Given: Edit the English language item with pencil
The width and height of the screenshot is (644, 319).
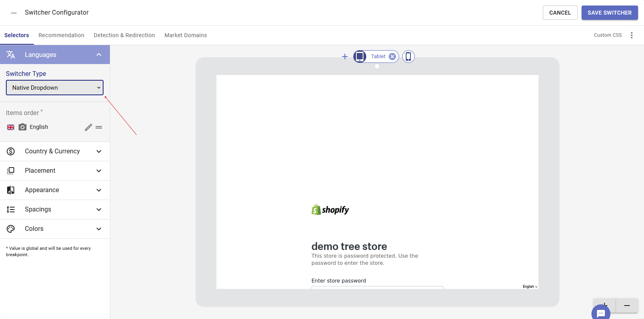Looking at the screenshot, I should pyautogui.click(x=89, y=127).
